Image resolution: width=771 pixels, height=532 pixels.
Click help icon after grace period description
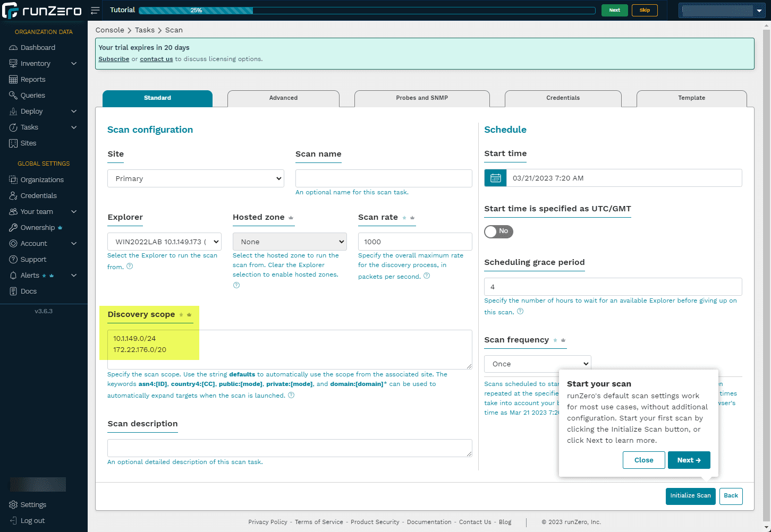point(520,312)
